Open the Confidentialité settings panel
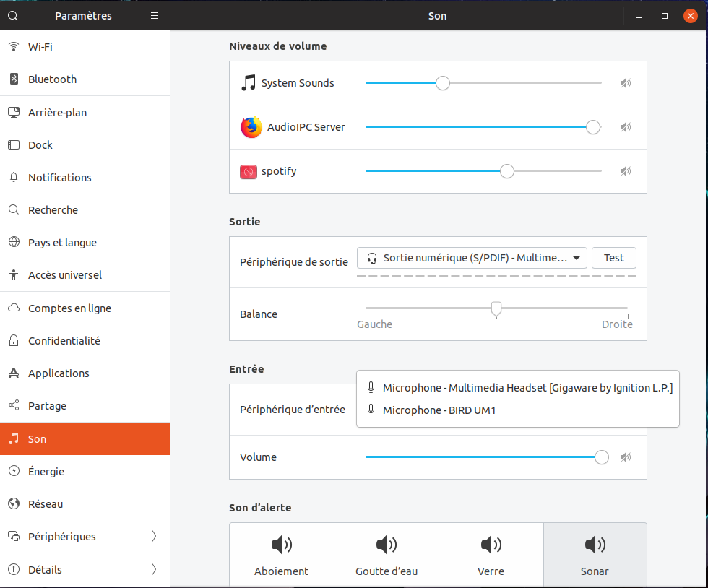The height and width of the screenshot is (588, 708). pos(64,341)
